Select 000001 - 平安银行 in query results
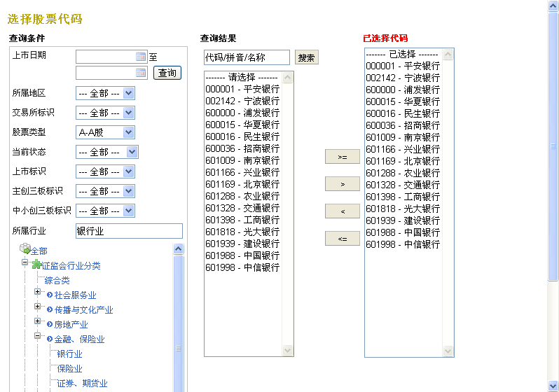The image size is (559, 392). click(242, 89)
